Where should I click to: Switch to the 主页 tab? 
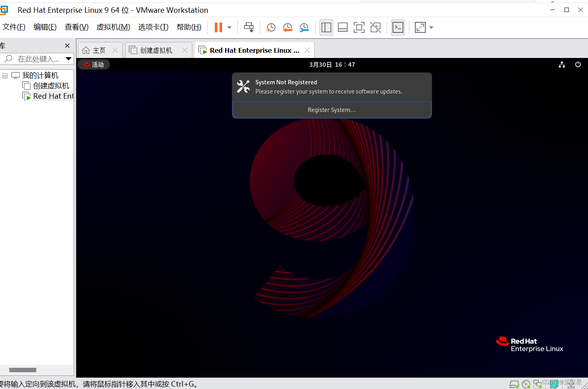click(x=99, y=50)
